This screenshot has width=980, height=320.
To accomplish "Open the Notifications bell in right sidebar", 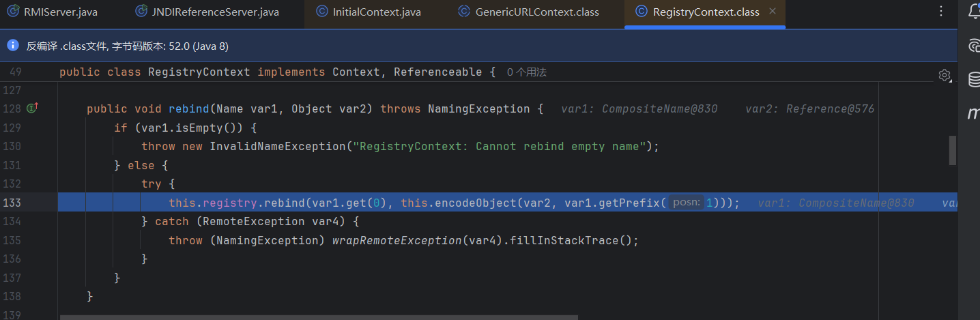I will (x=973, y=12).
